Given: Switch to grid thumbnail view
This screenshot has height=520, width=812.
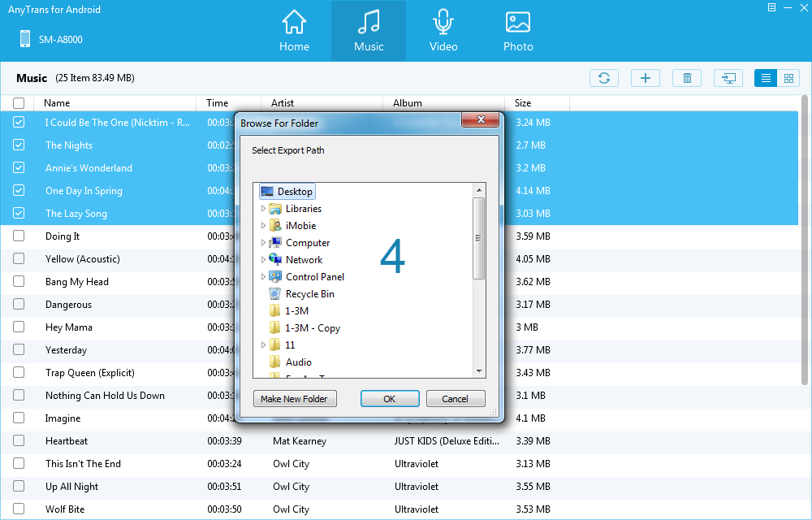Looking at the screenshot, I should coord(788,78).
